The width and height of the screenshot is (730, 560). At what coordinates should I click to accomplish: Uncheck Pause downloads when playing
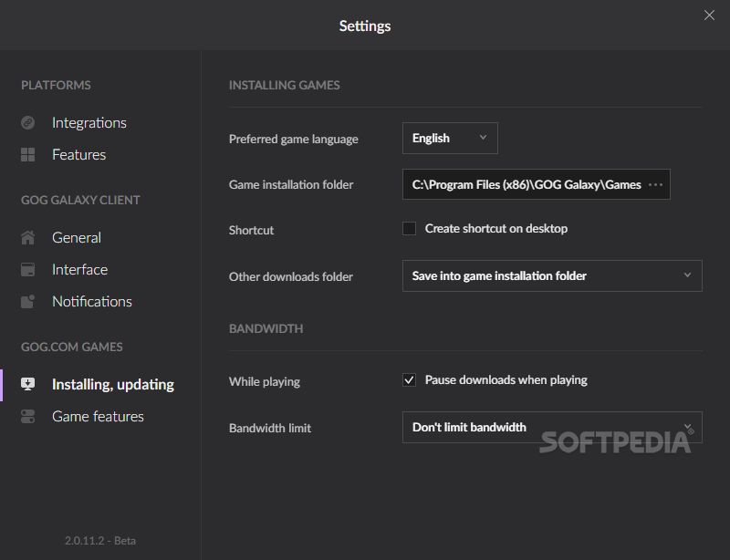pos(409,379)
